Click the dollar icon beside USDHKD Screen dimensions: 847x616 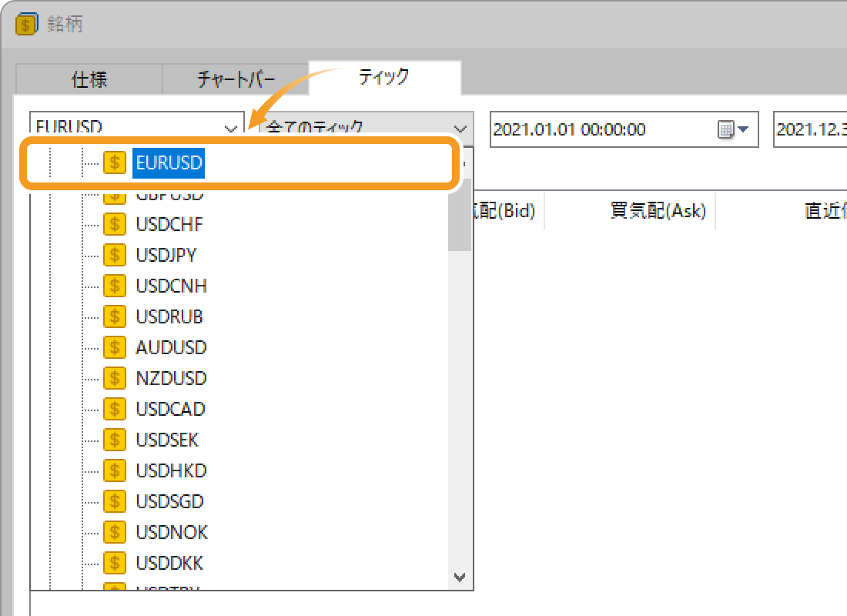tap(115, 470)
